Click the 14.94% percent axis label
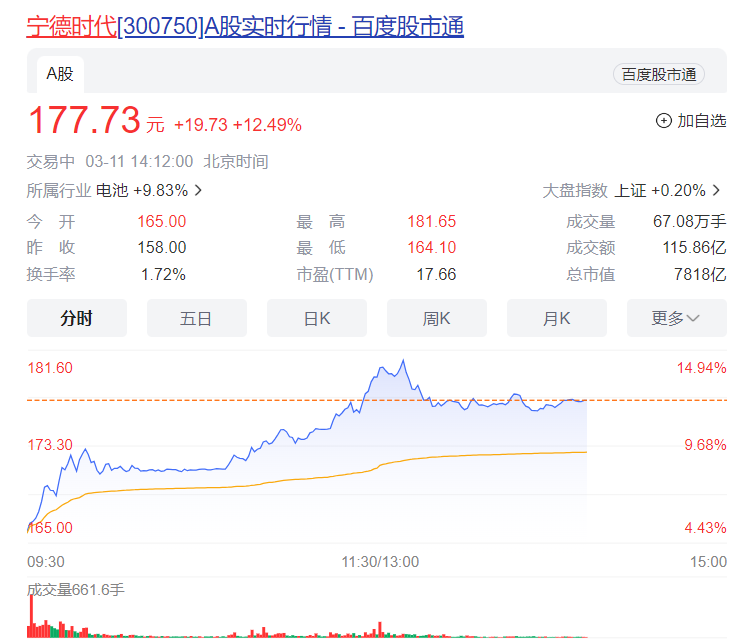731x640 pixels. coord(702,368)
